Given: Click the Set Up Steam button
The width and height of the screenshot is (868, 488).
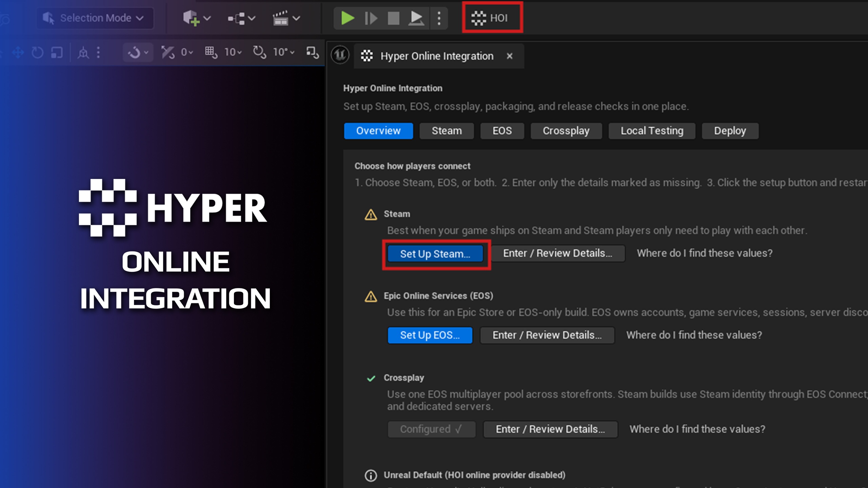Looking at the screenshot, I should pyautogui.click(x=435, y=253).
